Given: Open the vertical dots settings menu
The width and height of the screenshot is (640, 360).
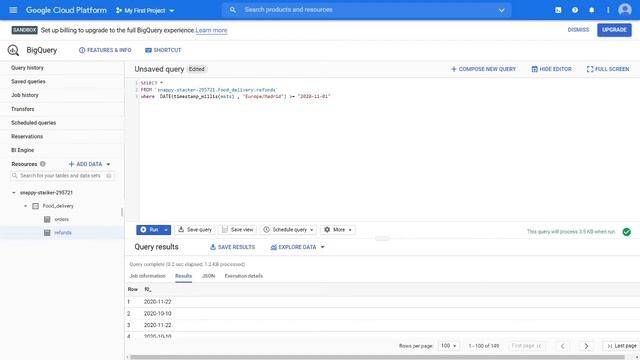Looking at the screenshot, I should coord(608,10).
